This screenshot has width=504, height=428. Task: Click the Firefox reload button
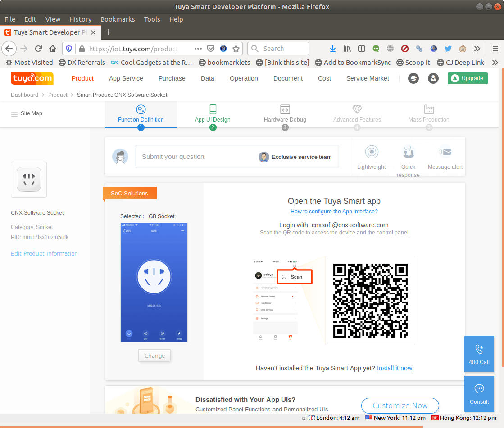38,49
